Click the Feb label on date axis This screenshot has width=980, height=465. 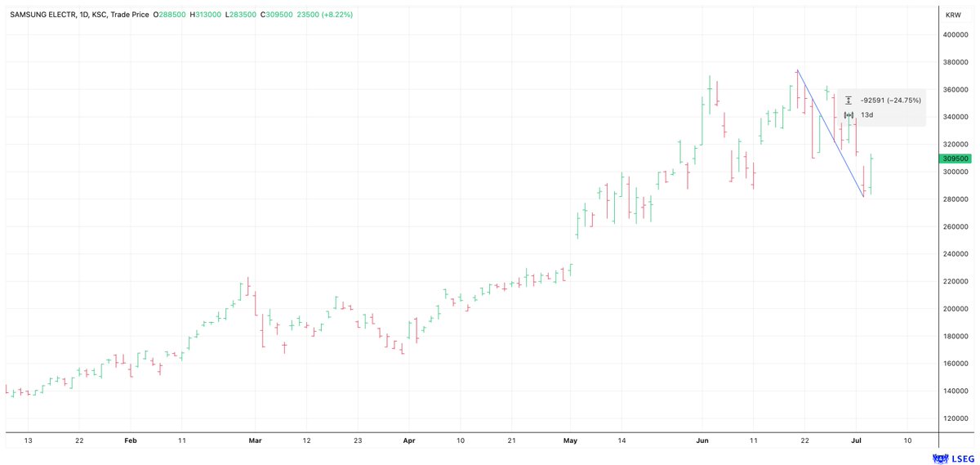tap(130, 440)
